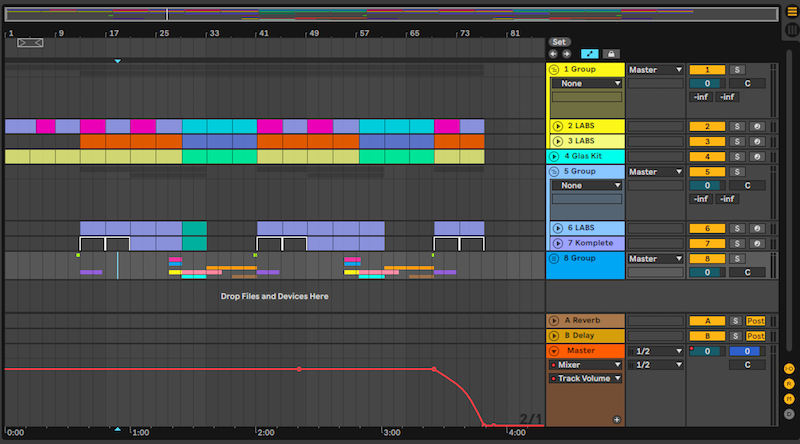Solo the 4 Glas Kit track
Screen dimensions: 800x444
pyautogui.click(x=737, y=157)
